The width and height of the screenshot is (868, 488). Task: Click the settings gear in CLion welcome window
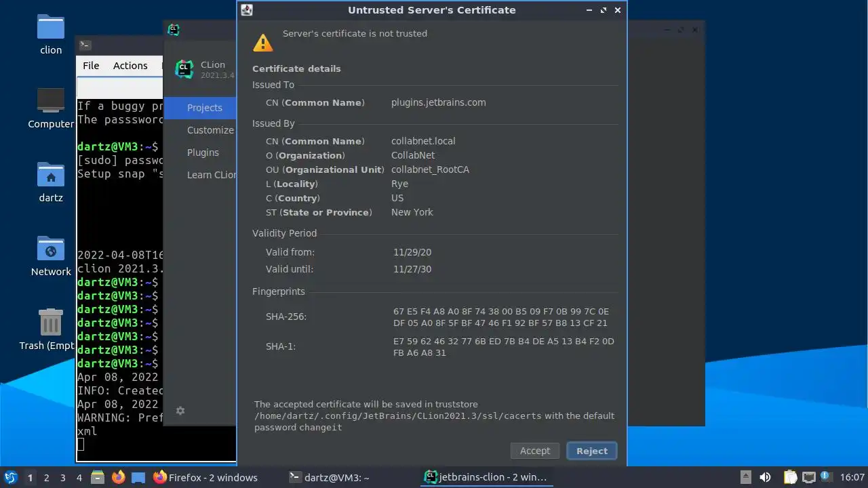point(180,411)
